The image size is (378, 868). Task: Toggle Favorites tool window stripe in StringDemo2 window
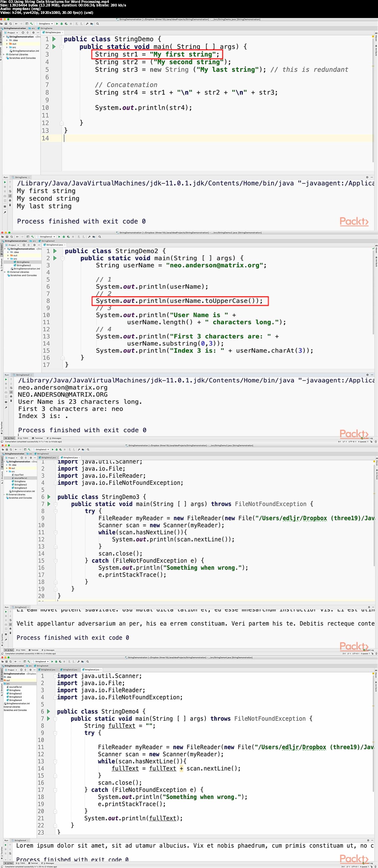point(2,428)
